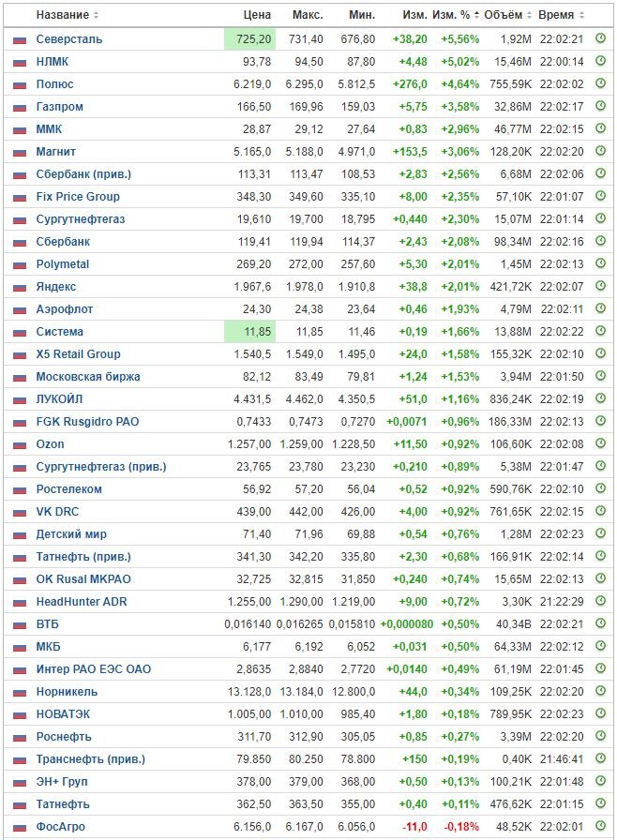Click the clock icon in ЛУКОЙЛ row
The image size is (617, 840).
point(600,398)
